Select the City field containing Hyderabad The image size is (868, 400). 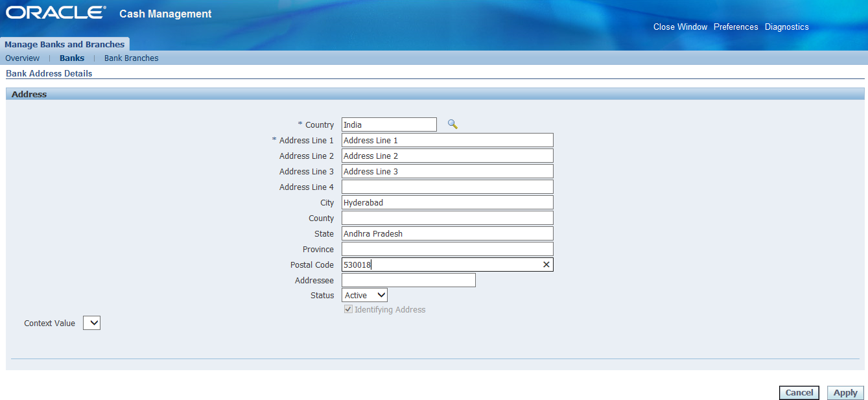tap(447, 203)
